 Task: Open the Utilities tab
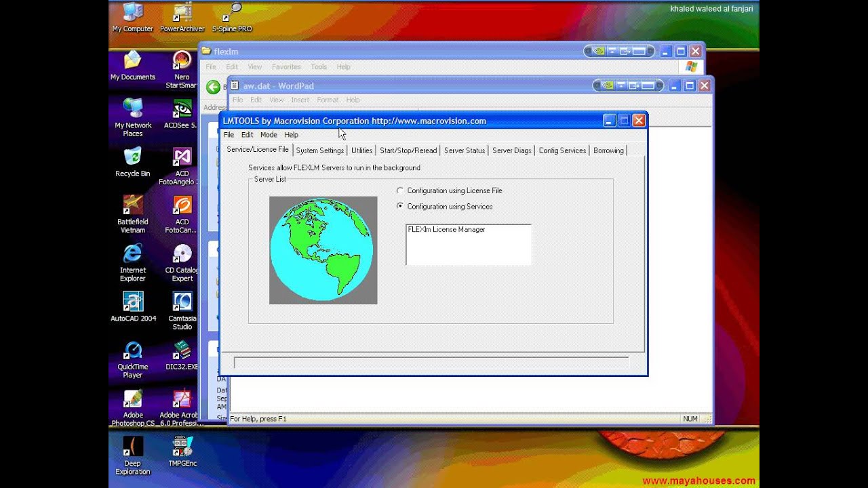[x=361, y=150]
